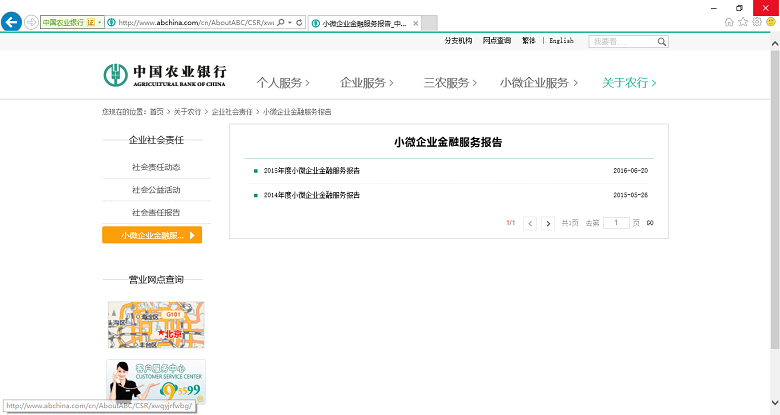Open 社会责任报告 in the sidebar
The image size is (780, 415).
coord(156,213)
